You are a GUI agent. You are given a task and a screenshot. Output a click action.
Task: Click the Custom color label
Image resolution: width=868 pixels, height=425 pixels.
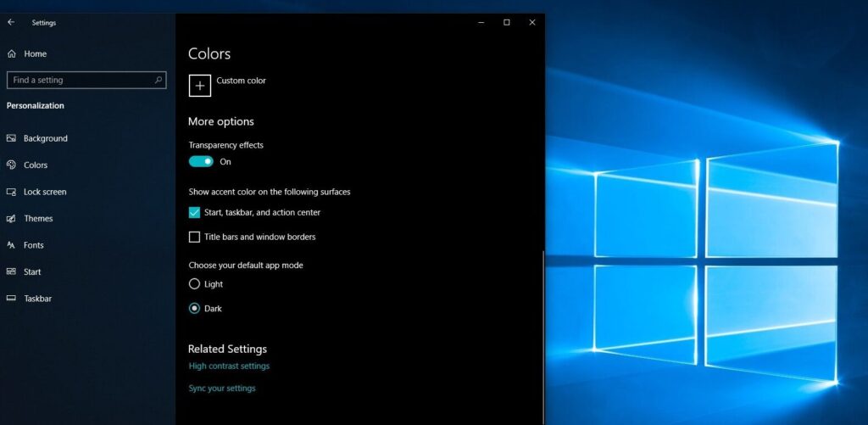click(x=241, y=81)
